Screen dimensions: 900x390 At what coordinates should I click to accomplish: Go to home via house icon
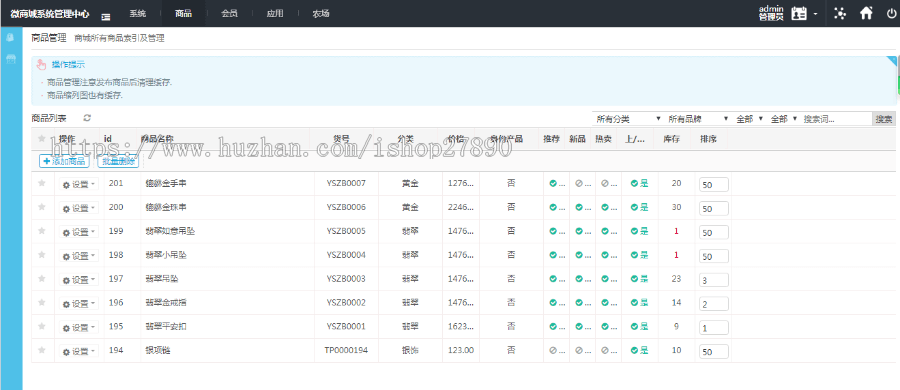866,13
